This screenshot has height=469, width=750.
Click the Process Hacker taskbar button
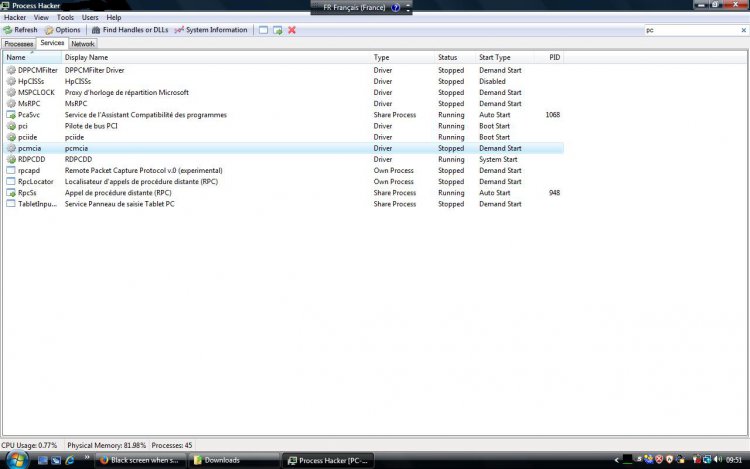(x=328, y=460)
